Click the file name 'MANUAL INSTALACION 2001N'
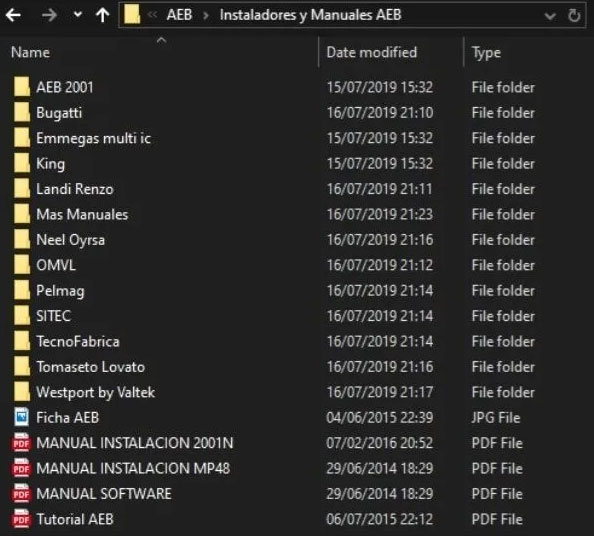 pos(135,443)
